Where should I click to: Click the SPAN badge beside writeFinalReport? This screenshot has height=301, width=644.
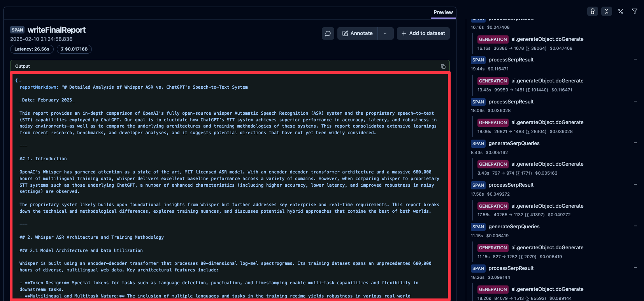coord(18,30)
